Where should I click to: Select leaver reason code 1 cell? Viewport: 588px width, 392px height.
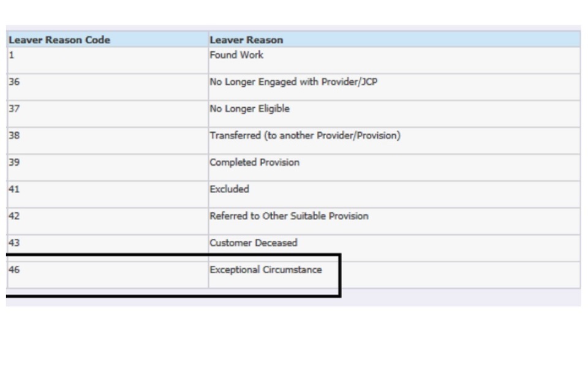click(x=11, y=55)
